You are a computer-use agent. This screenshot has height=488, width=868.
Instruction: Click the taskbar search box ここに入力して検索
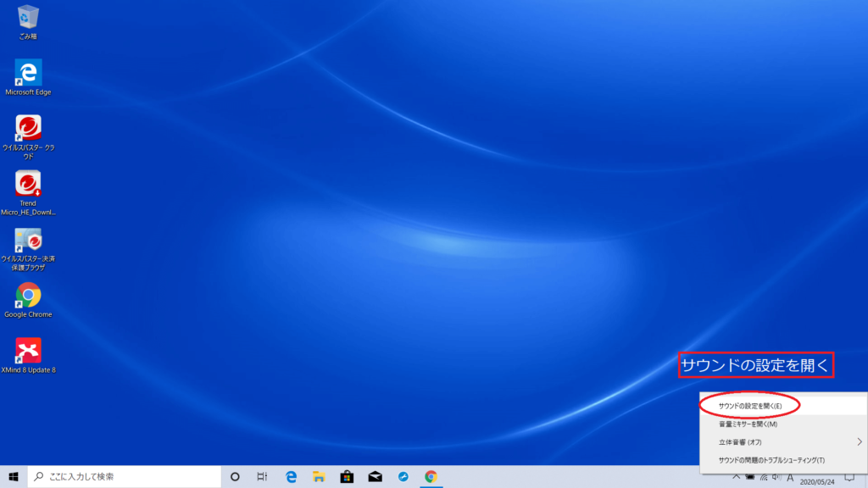124,476
